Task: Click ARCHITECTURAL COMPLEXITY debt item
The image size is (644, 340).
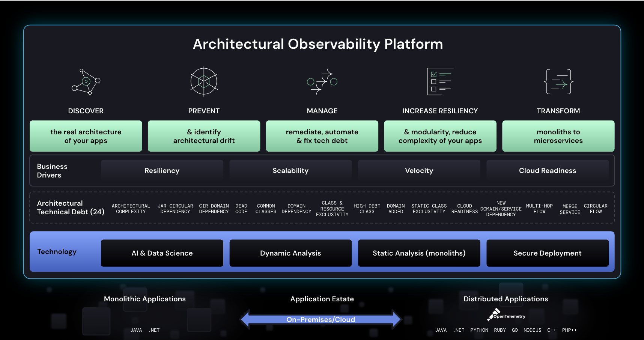Action: pos(131,209)
